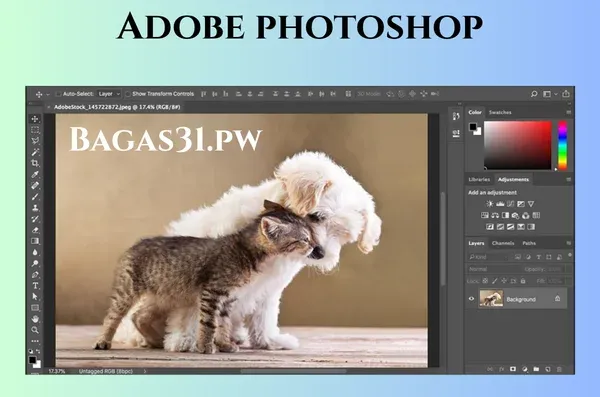Select the Brush tool
The image size is (600, 397).
coord(35,196)
